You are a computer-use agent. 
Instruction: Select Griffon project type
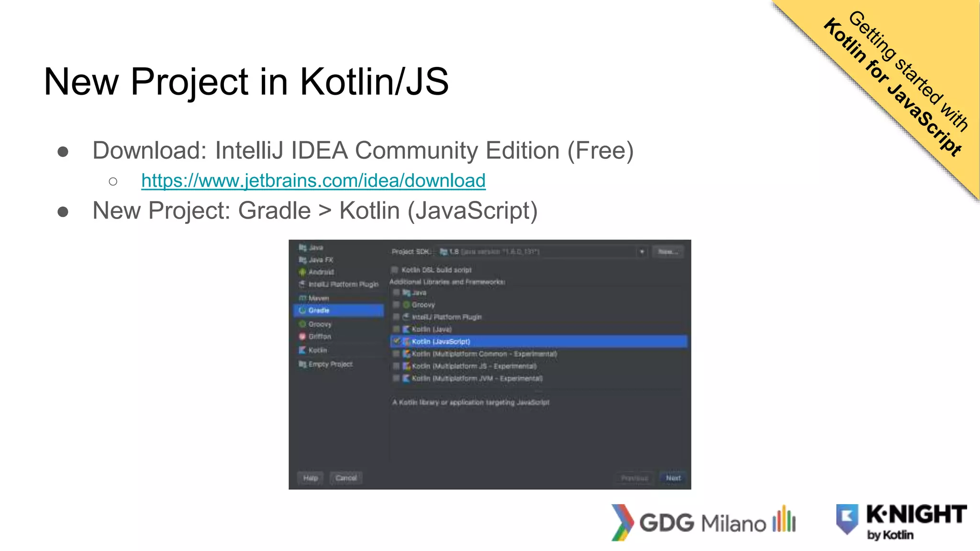(x=320, y=337)
